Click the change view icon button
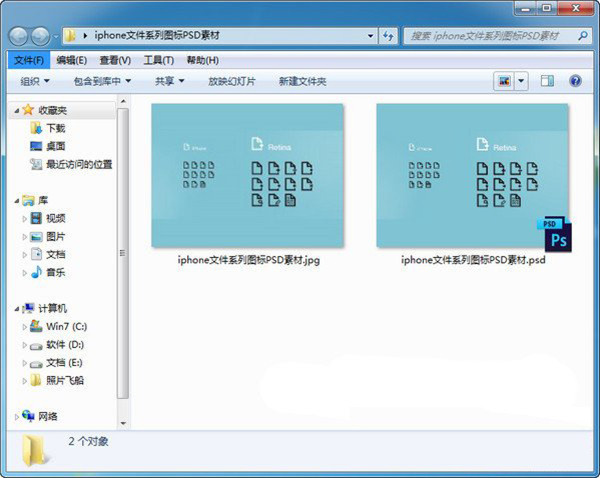 pos(504,81)
